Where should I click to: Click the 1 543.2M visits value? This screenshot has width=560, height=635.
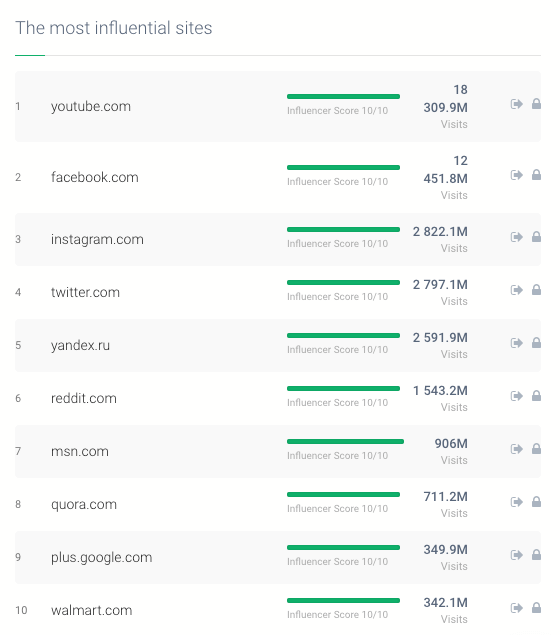[x=440, y=391]
